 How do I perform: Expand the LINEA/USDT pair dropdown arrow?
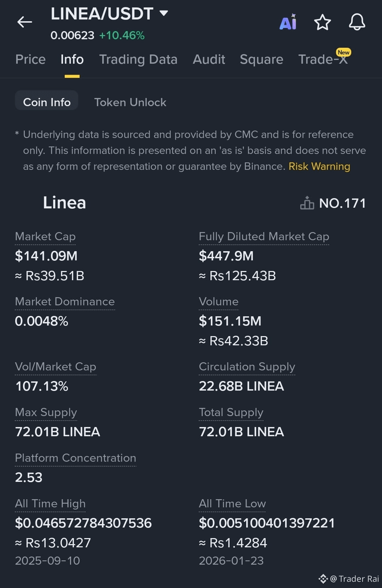click(163, 13)
